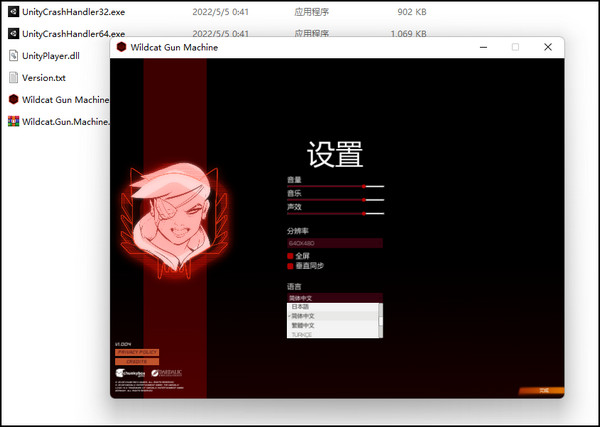
Task: Choose 繁體中文 in the language list
Action: point(333,326)
